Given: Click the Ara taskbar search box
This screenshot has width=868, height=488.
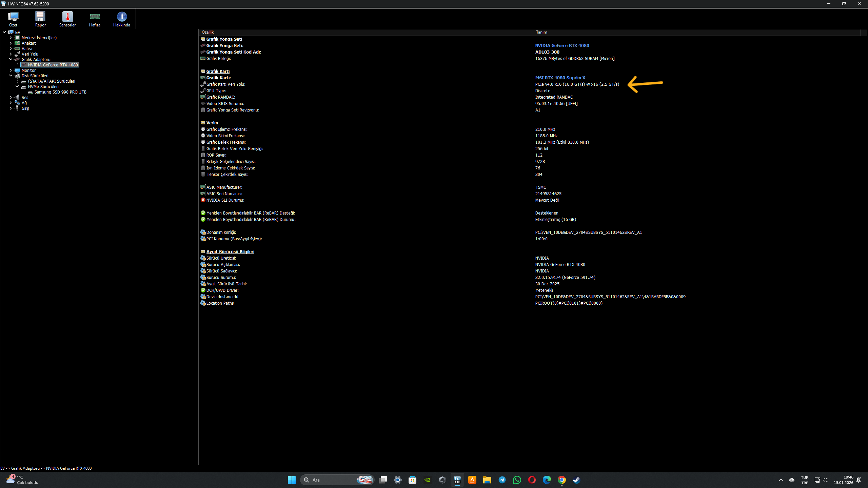Looking at the screenshot, I should 337,480.
